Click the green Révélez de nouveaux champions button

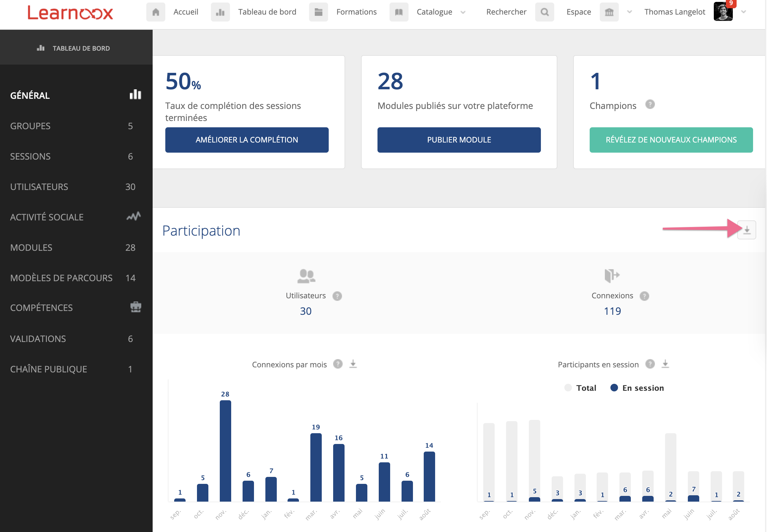(x=671, y=140)
